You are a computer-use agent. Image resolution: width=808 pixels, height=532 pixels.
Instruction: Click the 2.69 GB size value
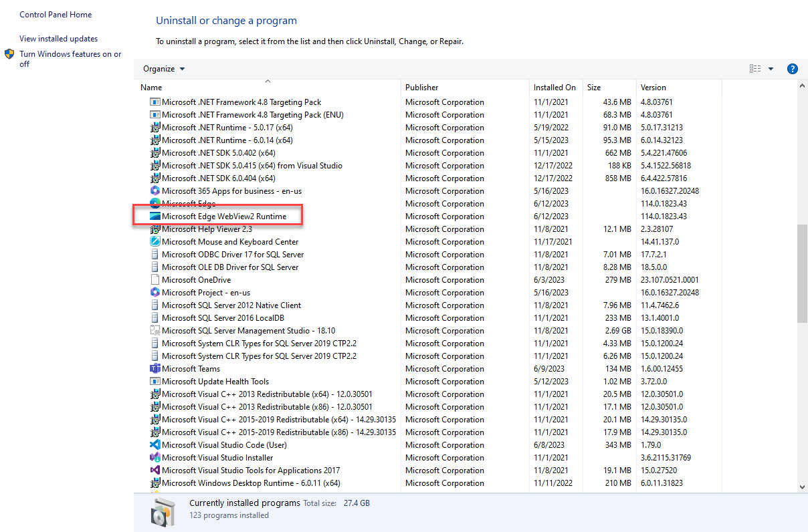tap(617, 331)
